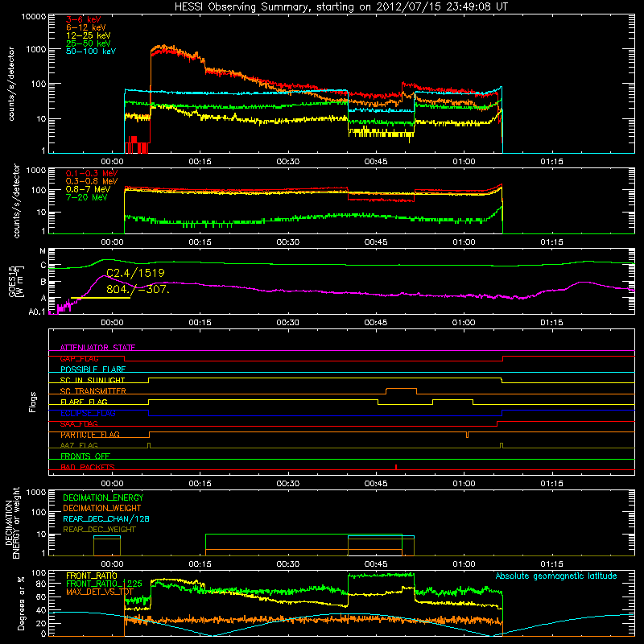Select the green 7-20 MeV legend label
Screen dimensions: 644x644
[86, 197]
